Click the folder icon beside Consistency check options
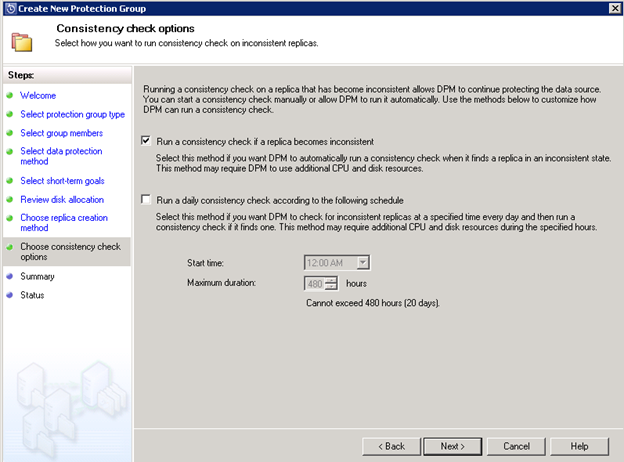Viewport: 624px width, 462px height. 21,42
